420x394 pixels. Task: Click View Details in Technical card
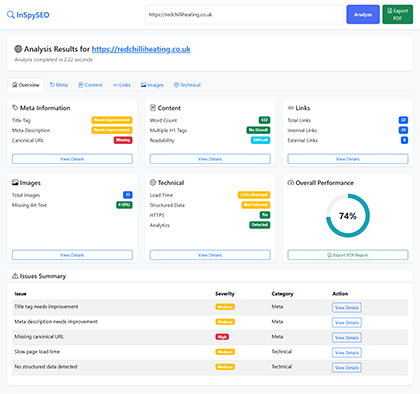pyautogui.click(x=210, y=255)
